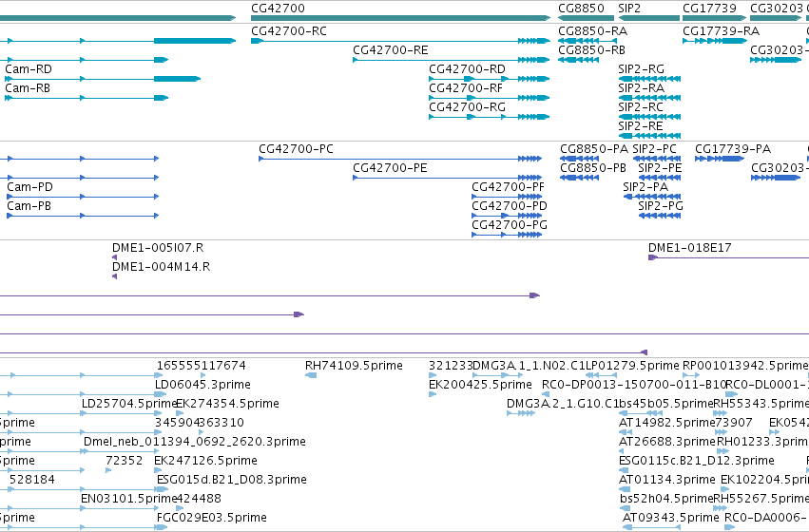Select the Cam-RD transcript label
The width and height of the screenshot is (809, 532).
click(29, 69)
